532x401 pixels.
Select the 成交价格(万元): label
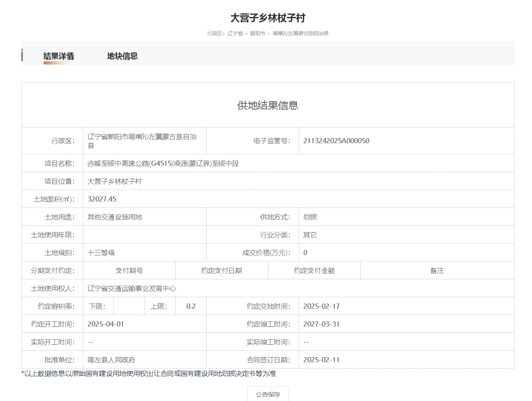click(x=266, y=253)
